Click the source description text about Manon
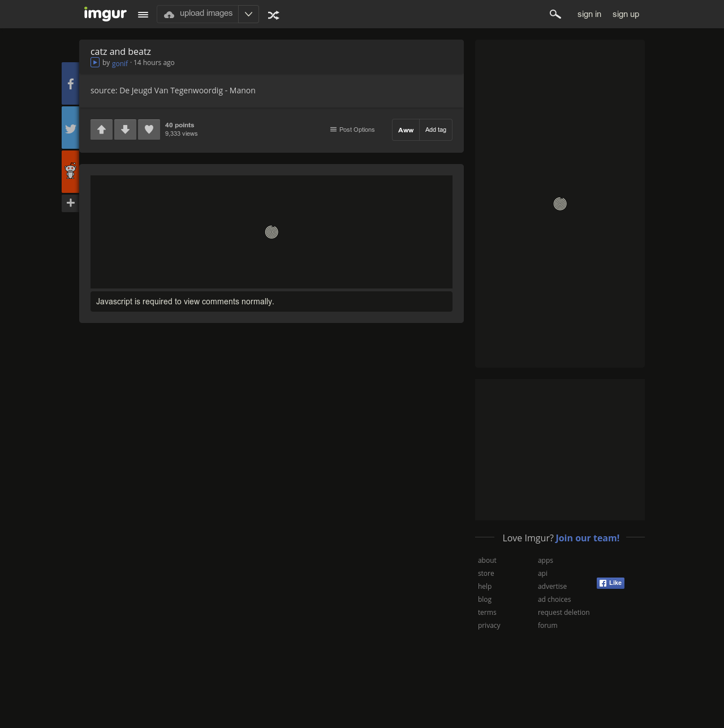 [x=173, y=91]
